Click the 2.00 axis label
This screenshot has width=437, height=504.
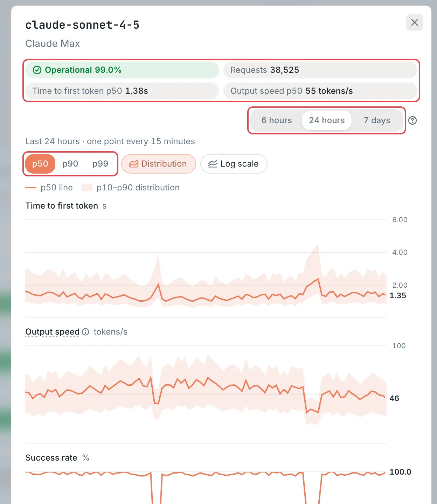tap(400, 285)
